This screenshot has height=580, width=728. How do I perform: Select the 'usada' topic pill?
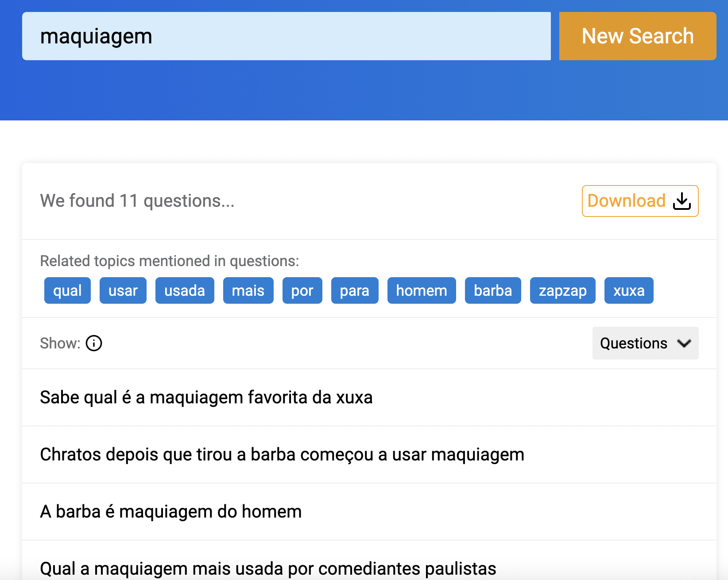185,290
